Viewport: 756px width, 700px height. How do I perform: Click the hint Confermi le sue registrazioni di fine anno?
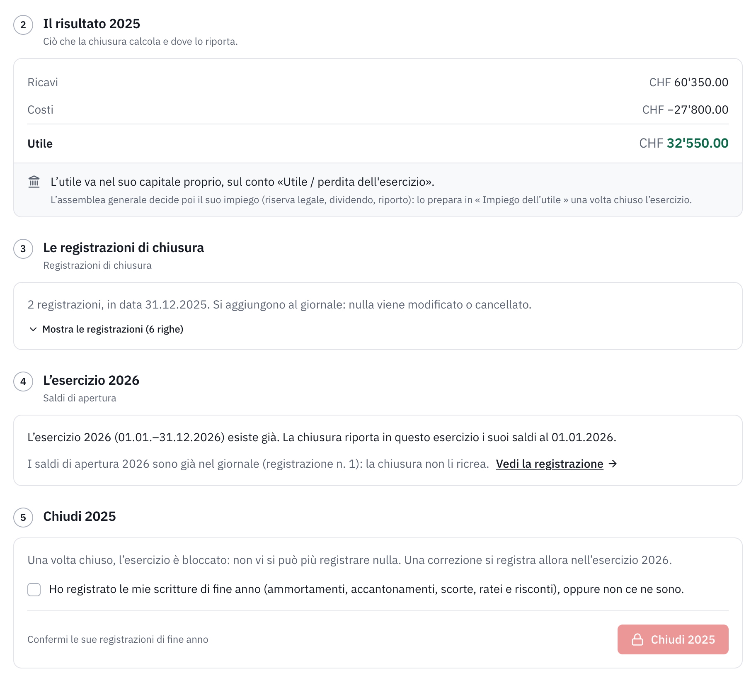[118, 639]
